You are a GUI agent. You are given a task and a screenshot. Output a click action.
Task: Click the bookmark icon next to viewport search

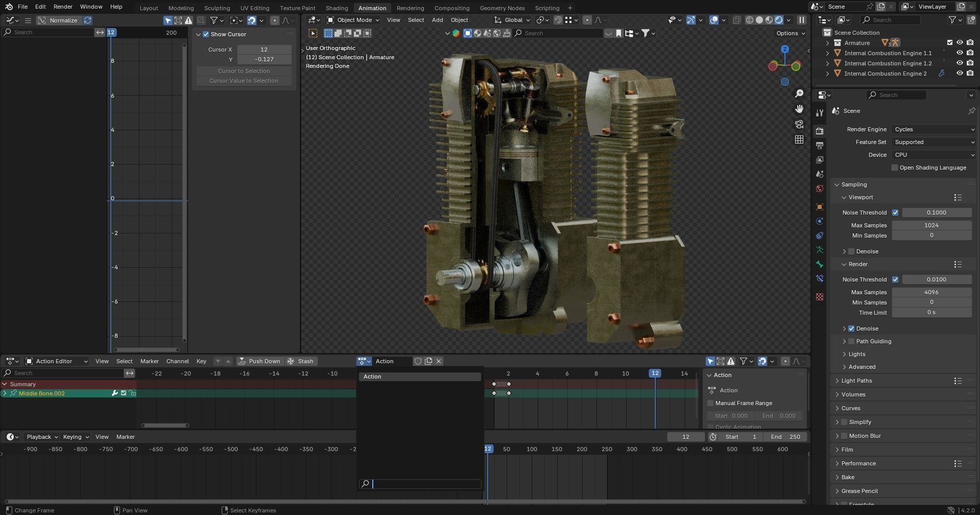tap(618, 33)
